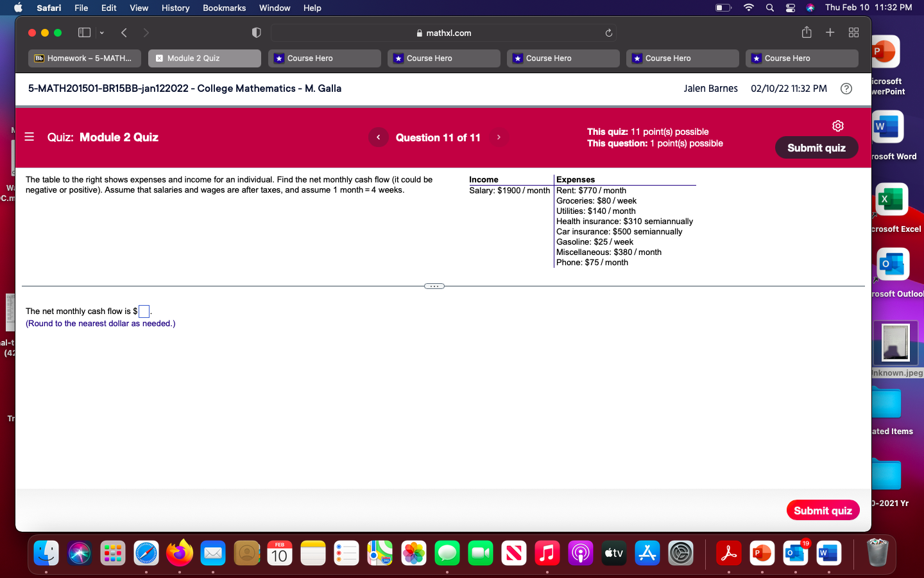Image resolution: width=924 pixels, height=578 pixels.
Task: Expand the chevron next to the sidebar button
Action: point(101,32)
